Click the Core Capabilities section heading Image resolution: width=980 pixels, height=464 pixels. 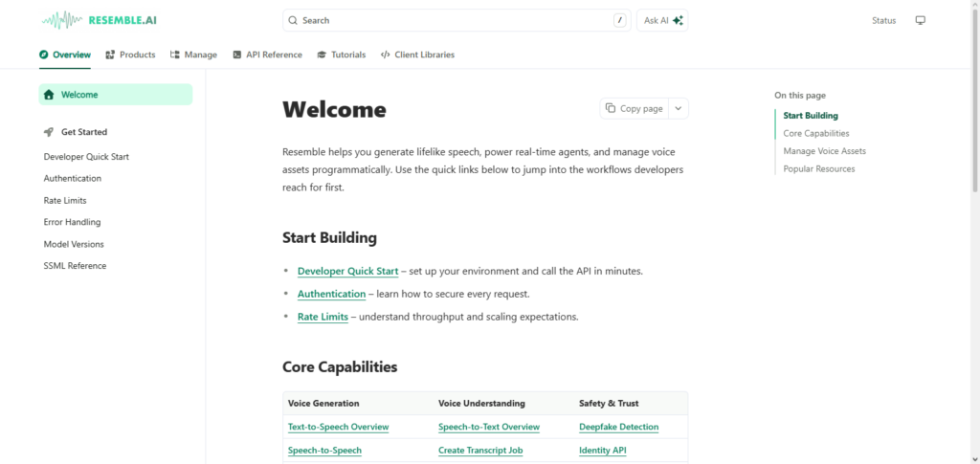pos(340,367)
